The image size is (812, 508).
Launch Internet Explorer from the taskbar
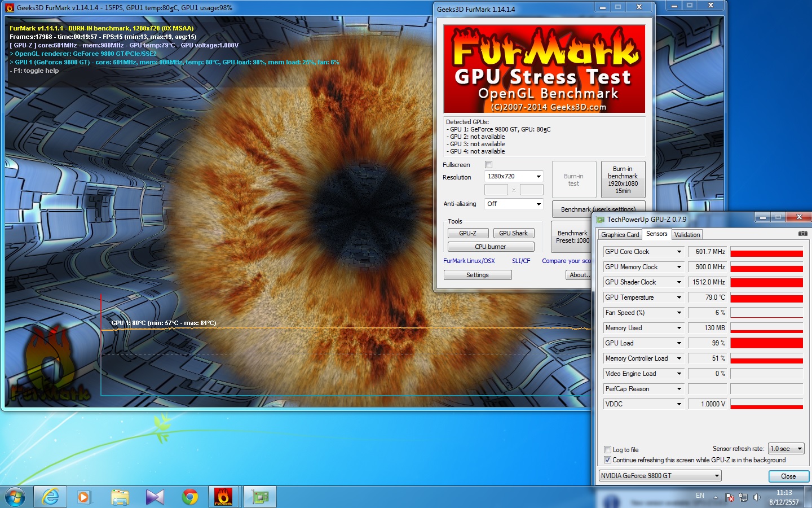tap(50, 497)
